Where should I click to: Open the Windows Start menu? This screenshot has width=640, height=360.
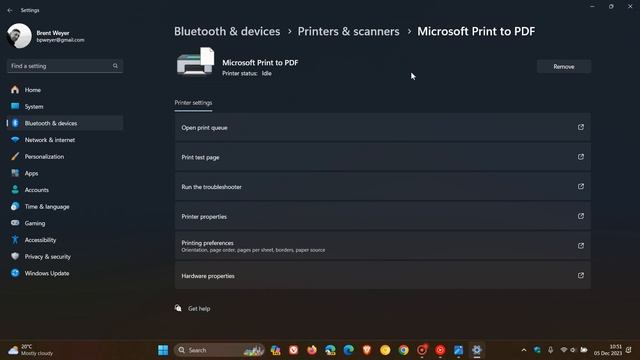(x=163, y=350)
